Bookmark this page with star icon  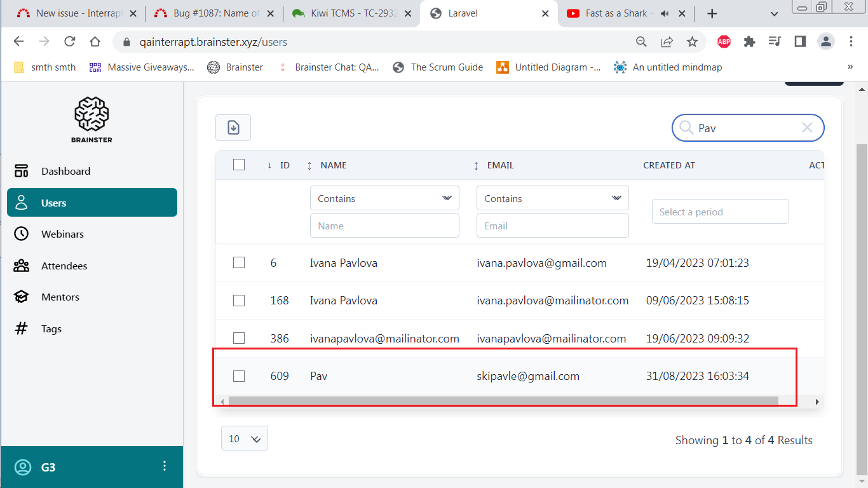(692, 41)
